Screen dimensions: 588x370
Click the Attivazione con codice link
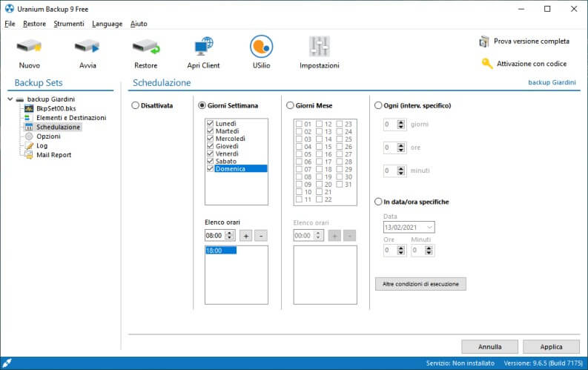(532, 64)
